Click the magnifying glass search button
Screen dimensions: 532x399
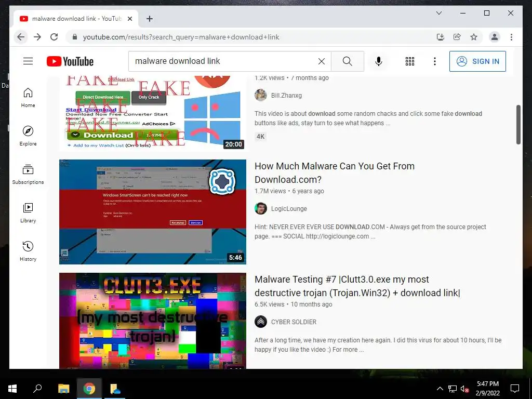[347, 61]
